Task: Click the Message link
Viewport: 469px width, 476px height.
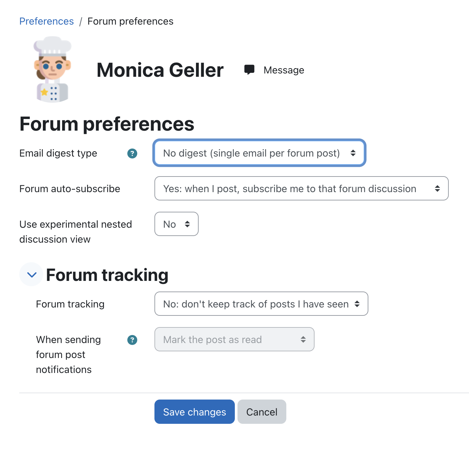Action: (284, 70)
